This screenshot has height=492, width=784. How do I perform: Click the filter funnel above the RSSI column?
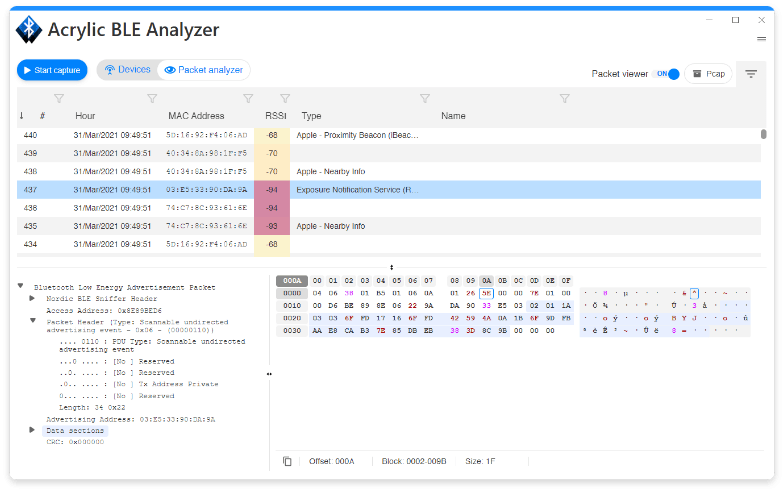(x=285, y=98)
